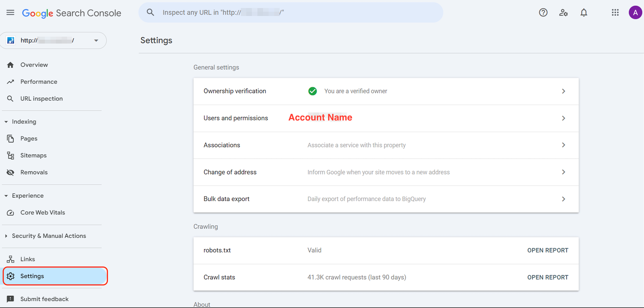Click the Sitemaps icon in sidebar
The width and height of the screenshot is (644, 308).
(x=10, y=155)
